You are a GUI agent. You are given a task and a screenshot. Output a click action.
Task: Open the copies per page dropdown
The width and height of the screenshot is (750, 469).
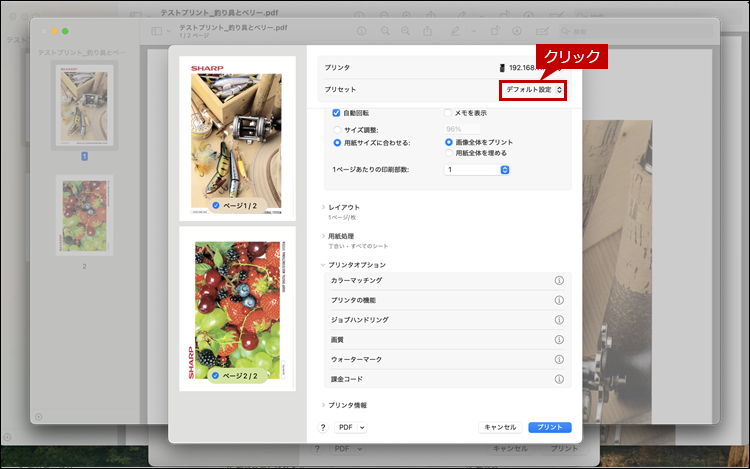tap(478, 170)
